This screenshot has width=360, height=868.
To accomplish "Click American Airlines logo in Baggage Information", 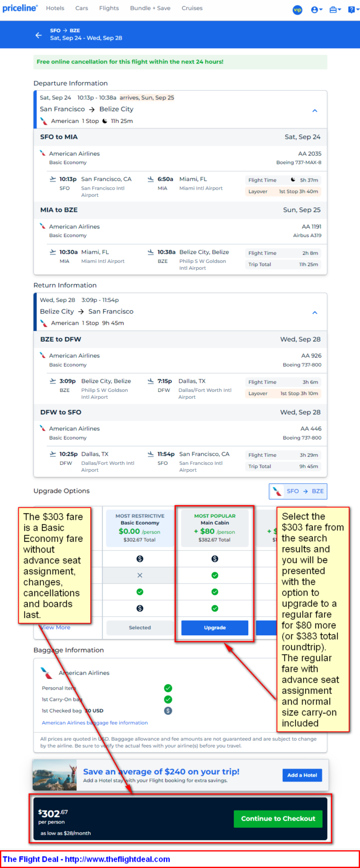I will tap(47, 673).
